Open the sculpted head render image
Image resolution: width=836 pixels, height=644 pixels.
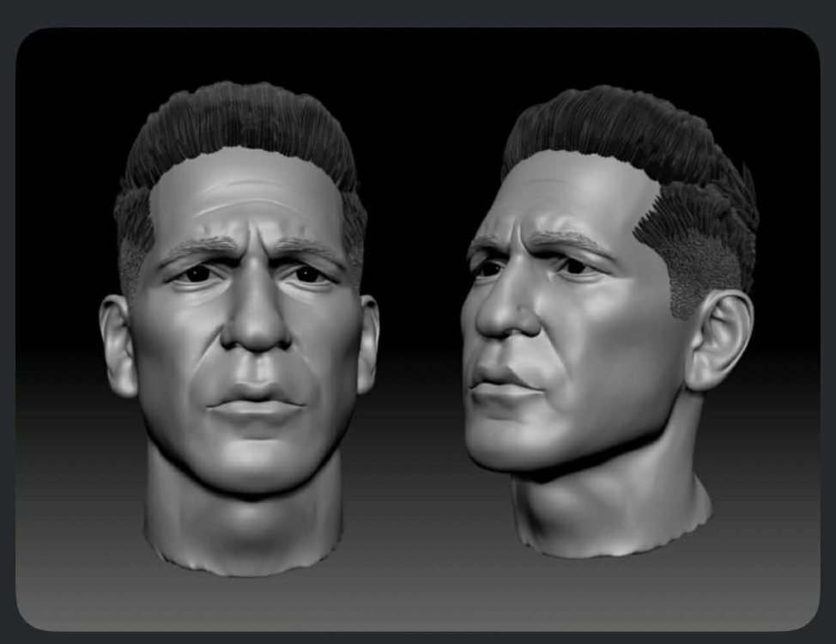pos(418,329)
